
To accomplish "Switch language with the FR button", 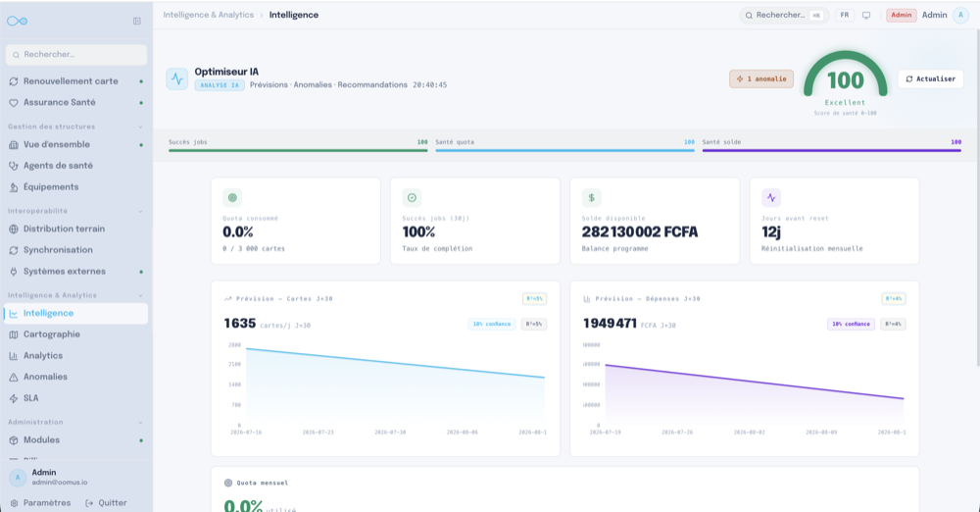I will tap(845, 15).
